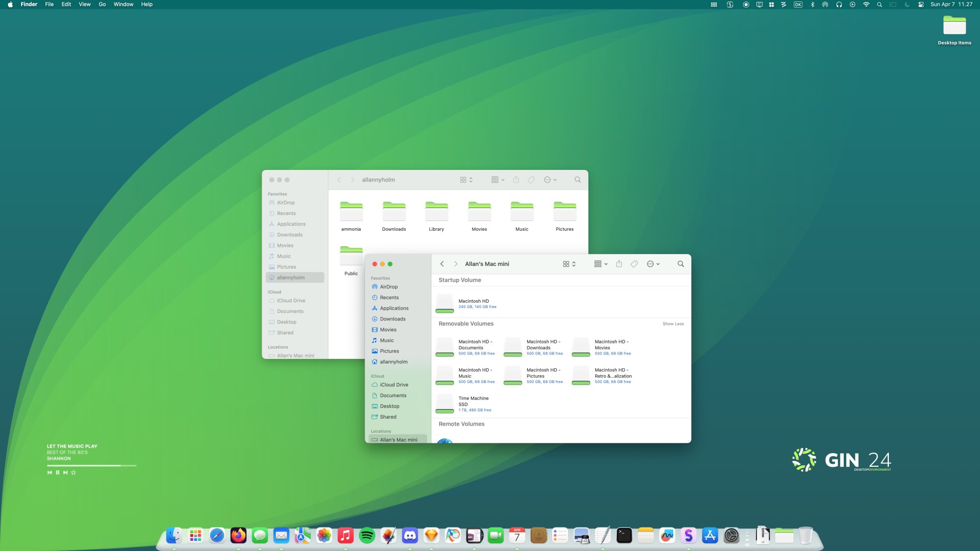This screenshot has width=980, height=551.
Task: Select the Macintosh HD startup volume
Action: pyautogui.click(x=466, y=304)
